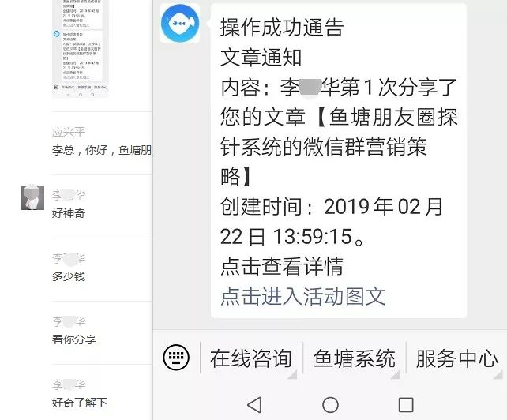
Task: Tap the Android recent apps square
Action: coord(406,404)
